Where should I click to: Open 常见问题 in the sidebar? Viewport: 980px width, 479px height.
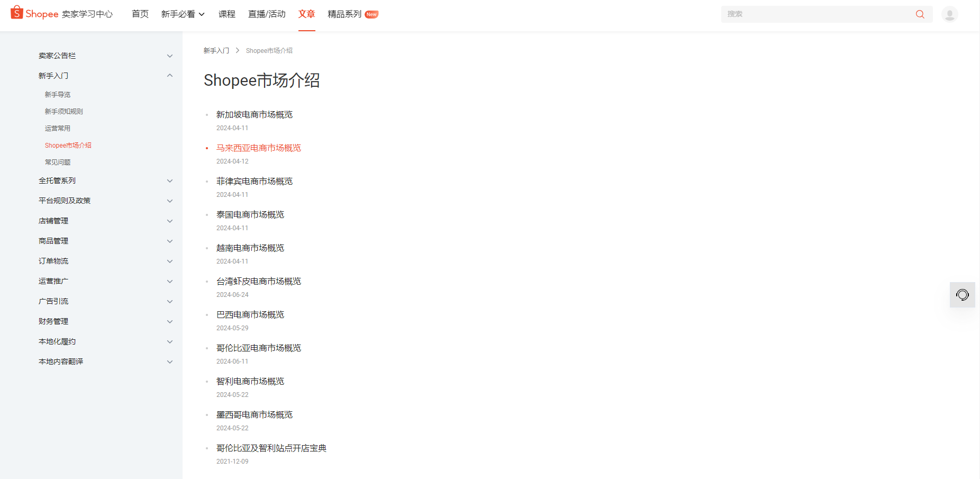[58, 162]
